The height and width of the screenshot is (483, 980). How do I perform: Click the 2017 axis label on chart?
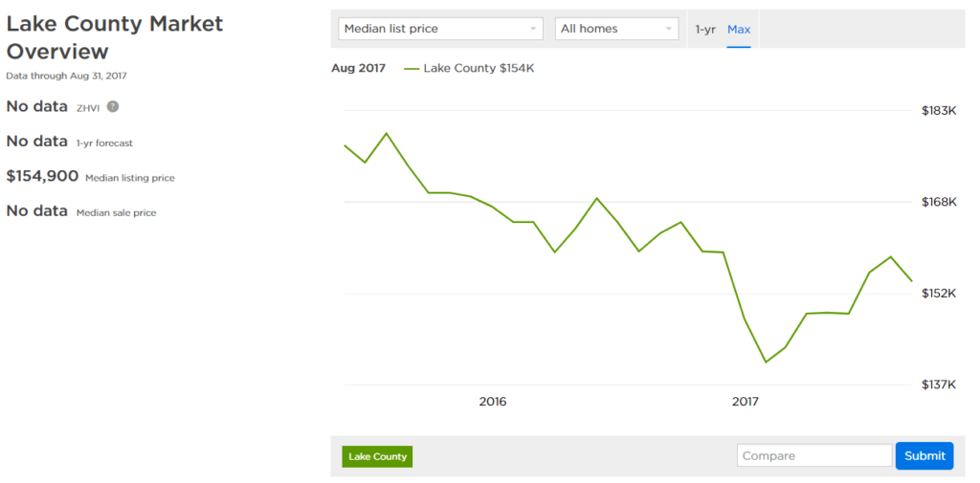click(x=745, y=402)
